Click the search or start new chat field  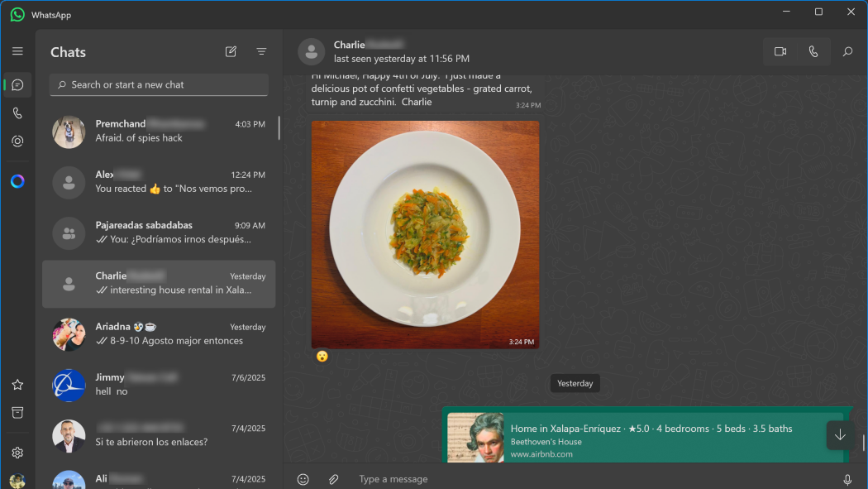(159, 85)
